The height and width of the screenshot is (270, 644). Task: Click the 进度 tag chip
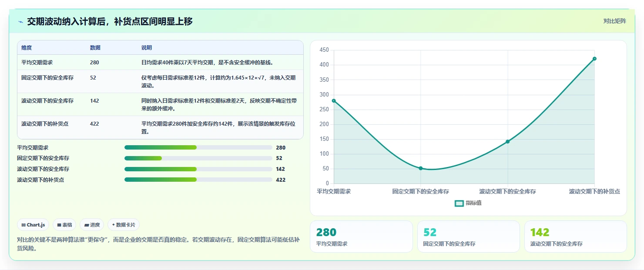click(92, 225)
